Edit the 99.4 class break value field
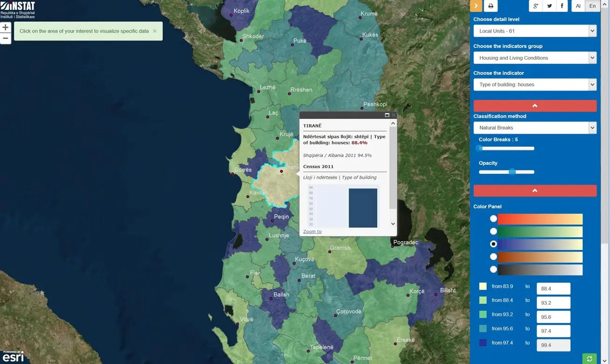Viewport: 610px width, 364px height. point(553,344)
